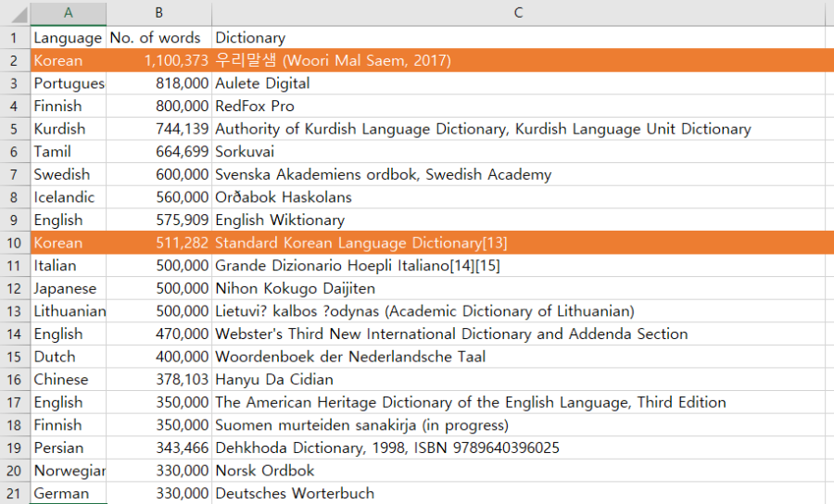Click the 'Kurdish' language cell
This screenshot has width=834, height=504.
[x=68, y=129]
